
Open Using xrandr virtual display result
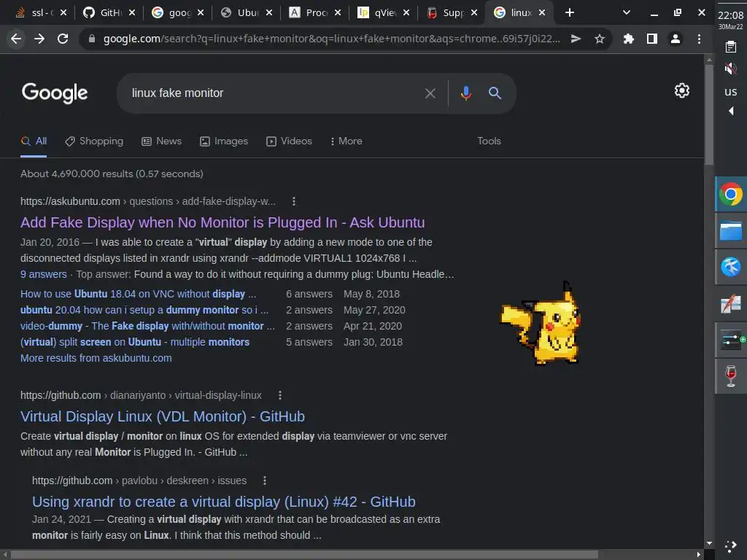(x=223, y=502)
